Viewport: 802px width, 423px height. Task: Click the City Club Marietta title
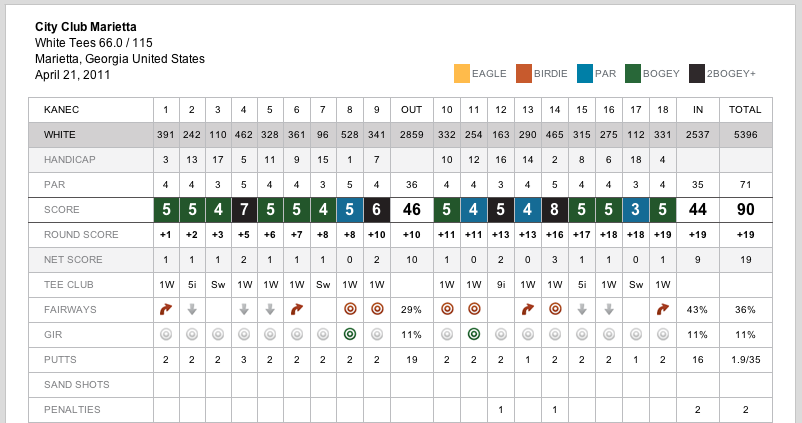[86, 27]
